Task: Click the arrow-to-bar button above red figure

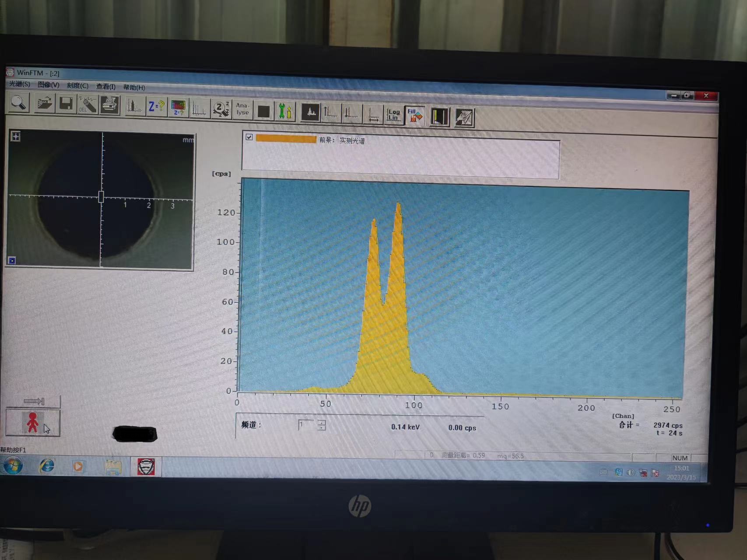Action: pos(34,401)
